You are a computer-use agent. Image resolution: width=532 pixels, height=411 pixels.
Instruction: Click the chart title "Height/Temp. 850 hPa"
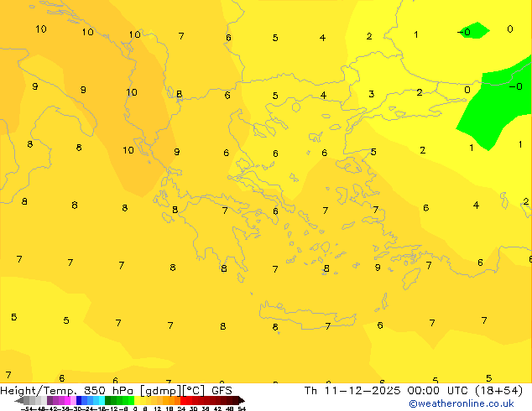pos(67,391)
